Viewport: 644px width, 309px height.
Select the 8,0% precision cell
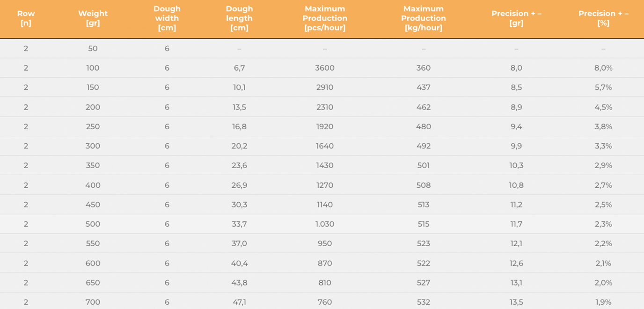[x=603, y=68]
